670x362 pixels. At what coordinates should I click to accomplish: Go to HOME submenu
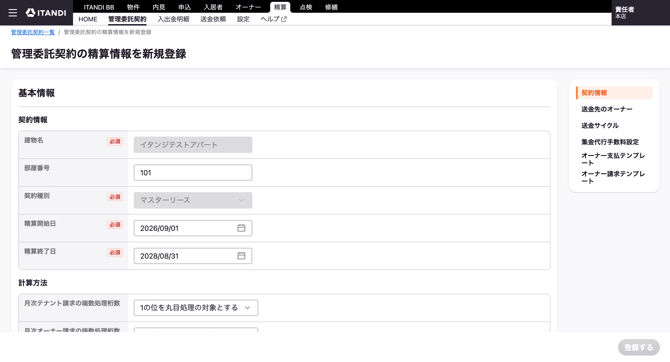pos(88,19)
